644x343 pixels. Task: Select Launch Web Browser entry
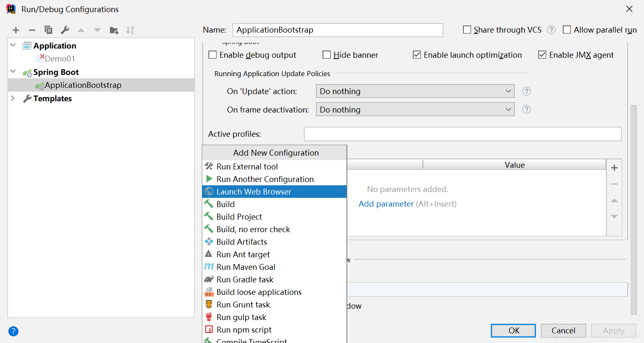tap(275, 192)
